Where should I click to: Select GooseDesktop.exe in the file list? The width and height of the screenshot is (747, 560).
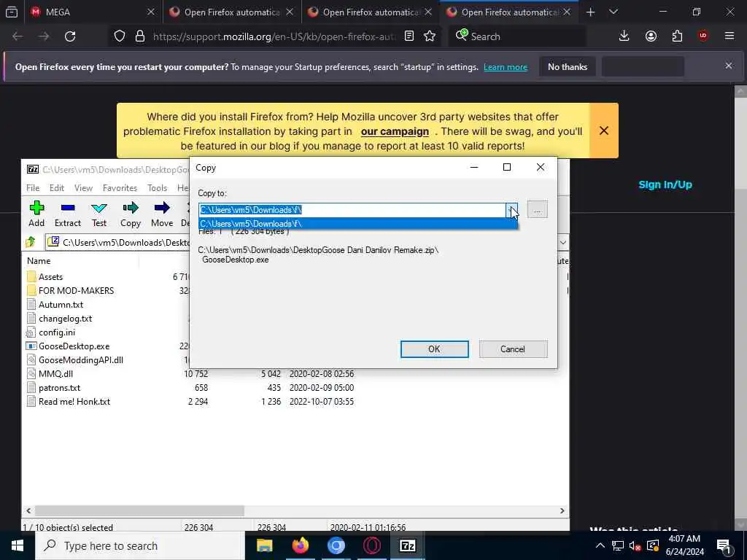coord(74,346)
